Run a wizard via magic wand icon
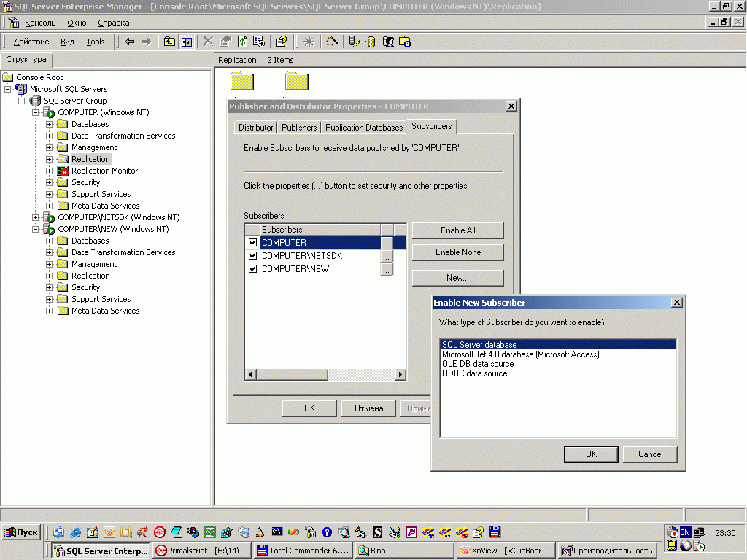This screenshot has width=747, height=560. tap(332, 42)
